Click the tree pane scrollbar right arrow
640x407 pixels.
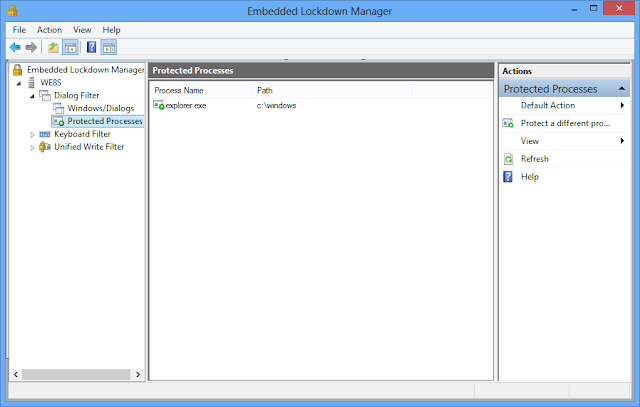tap(138, 374)
